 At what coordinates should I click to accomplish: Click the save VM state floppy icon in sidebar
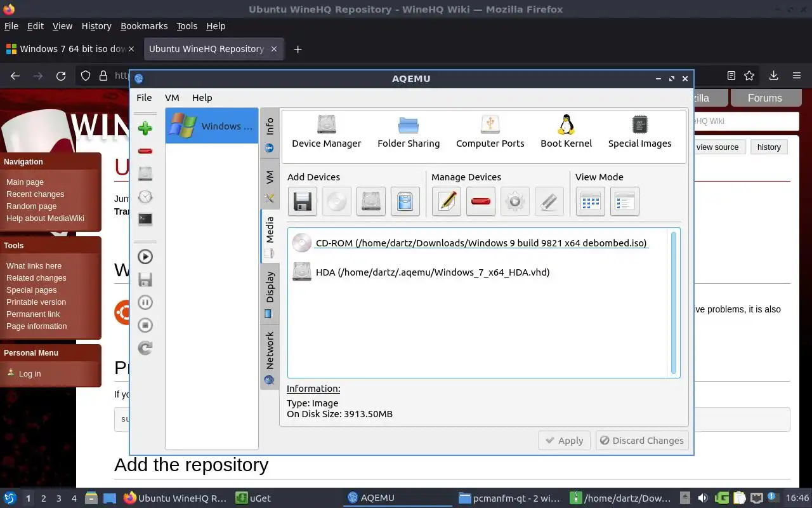point(145,279)
